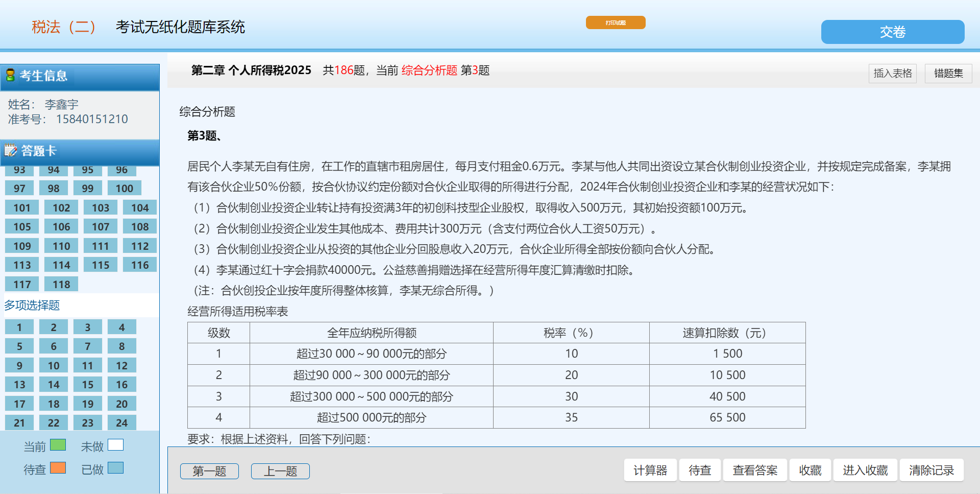
Task: Click the small orange print button
Action: pos(615,22)
